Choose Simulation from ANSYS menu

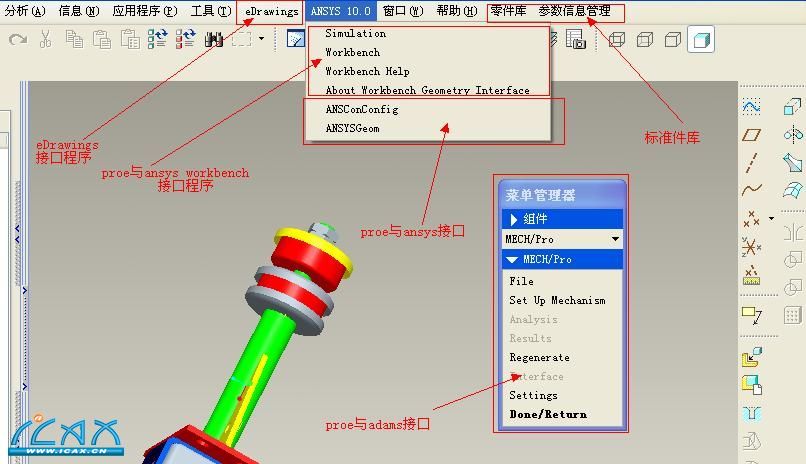point(429,33)
